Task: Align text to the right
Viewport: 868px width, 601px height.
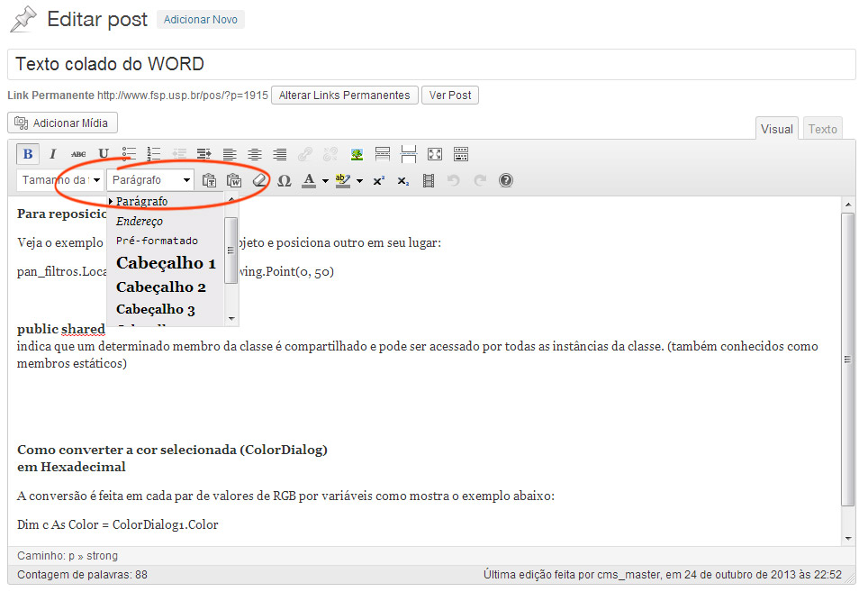Action: coord(280,154)
